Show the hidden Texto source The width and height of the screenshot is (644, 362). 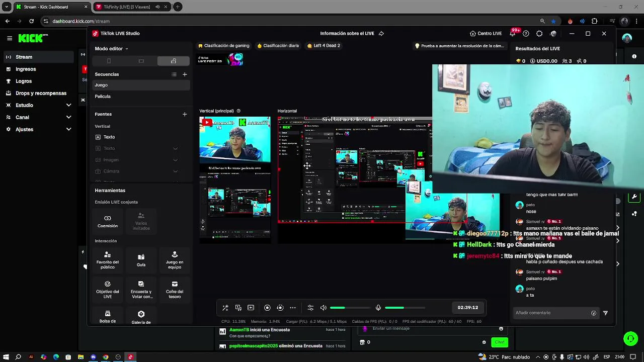pos(175,148)
